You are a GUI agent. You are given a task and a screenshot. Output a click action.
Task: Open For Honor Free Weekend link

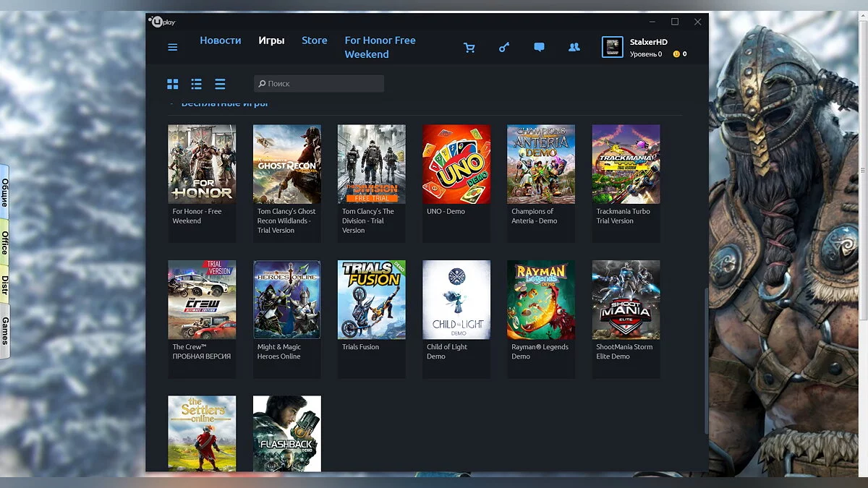(x=380, y=47)
